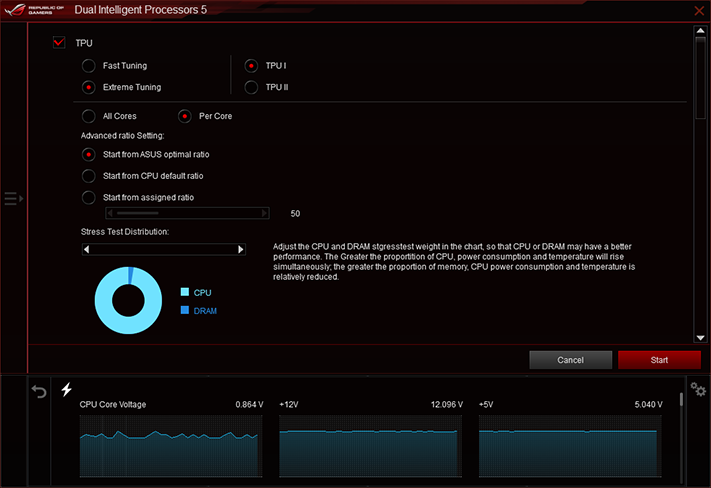Click the assigned ratio value 50
The height and width of the screenshot is (488, 711).
(x=295, y=214)
